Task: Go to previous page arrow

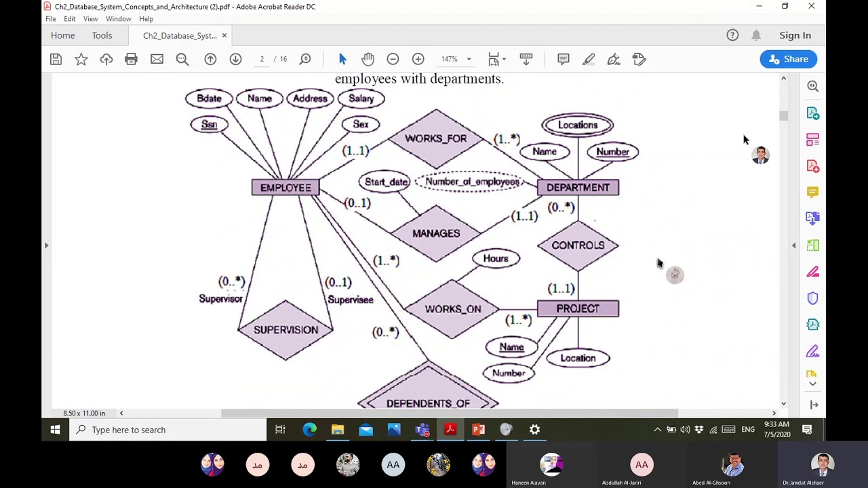Action: tap(210, 60)
